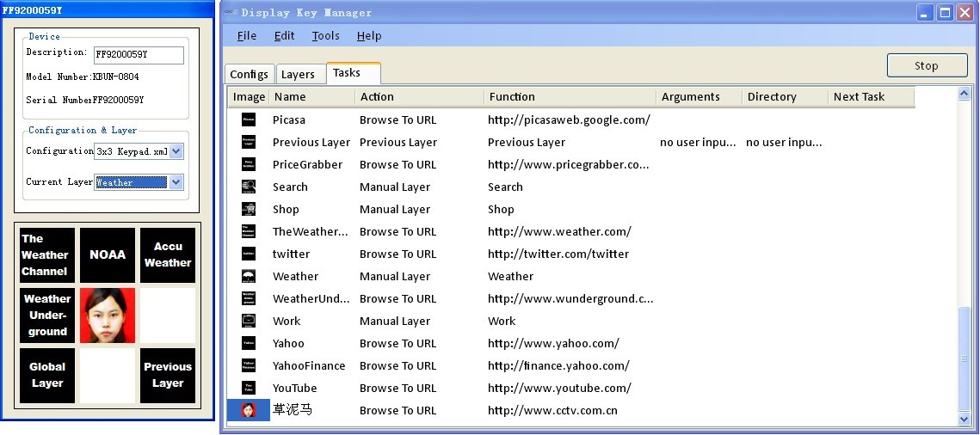Select the portrait icon in cctv row
Image resolution: width=980 pixels, height=435 pixels.
(x=249, y=410)
